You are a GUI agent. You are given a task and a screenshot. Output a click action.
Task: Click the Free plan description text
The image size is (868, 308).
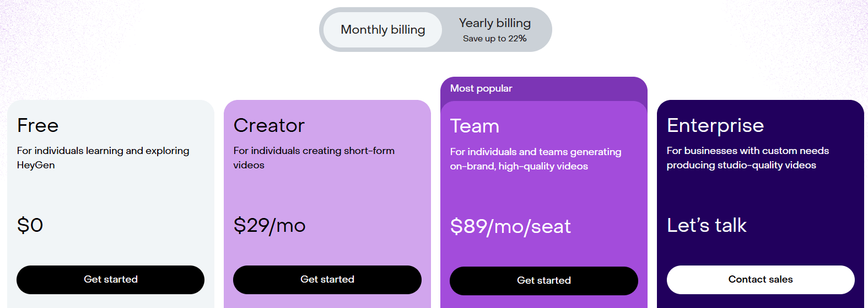tap(103, 158)
